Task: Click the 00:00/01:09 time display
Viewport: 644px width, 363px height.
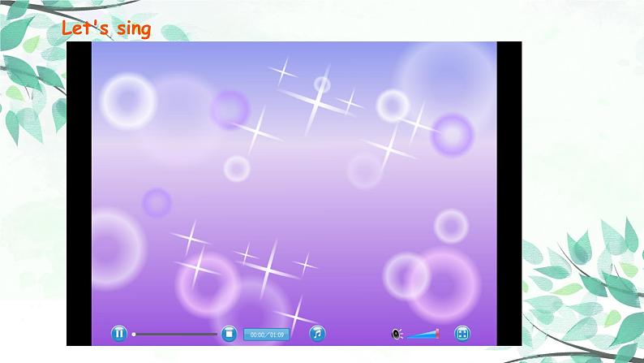Action: tap(267, 335)
